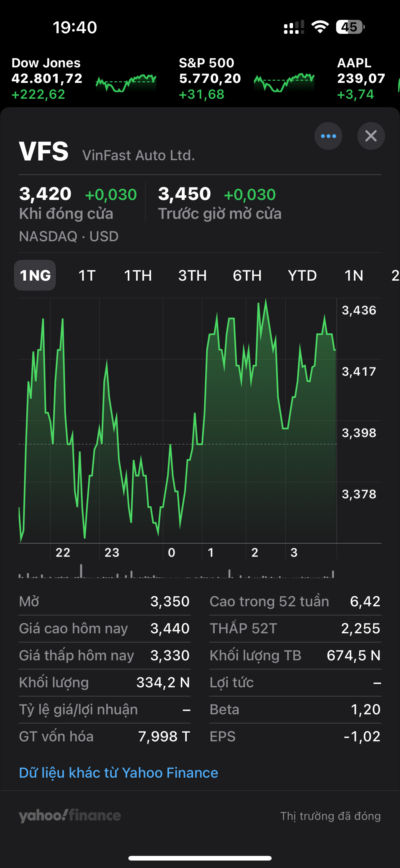The width and height of the screenshot is (400, 868).
Task: Tap the Dow Jones mini sparkline chart
Action: point(126,83)
